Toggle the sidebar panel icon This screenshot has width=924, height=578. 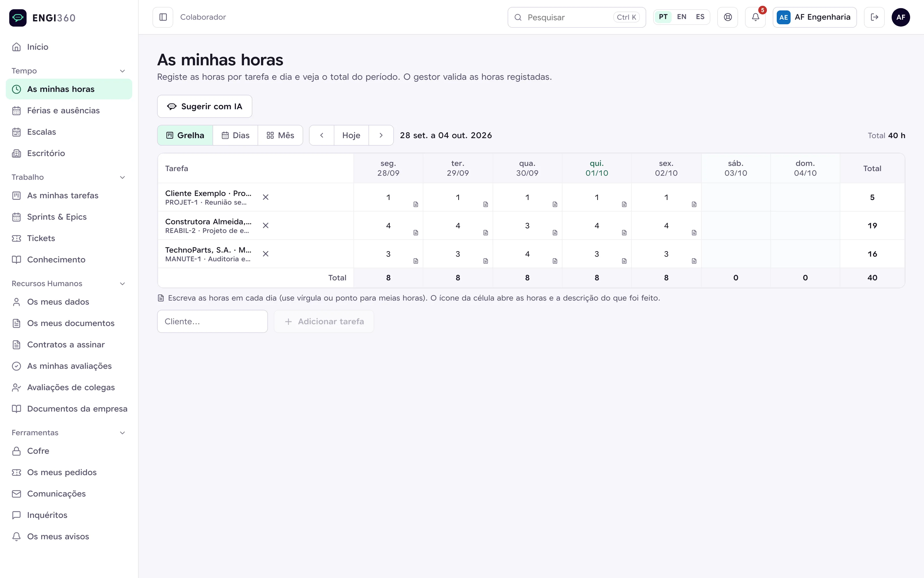(x=163, y=17)
